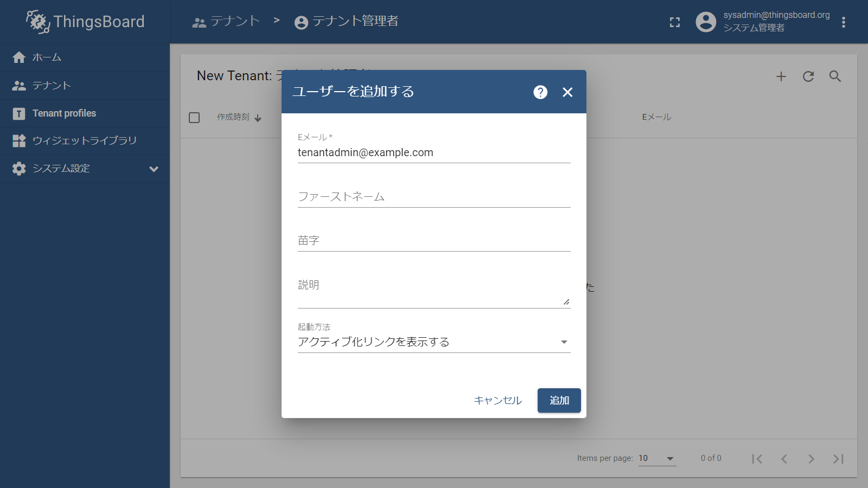Viewport: 868px width, 488px height.
Task: Open Tenant profiles in the sidebar
Action: point(64,113)
